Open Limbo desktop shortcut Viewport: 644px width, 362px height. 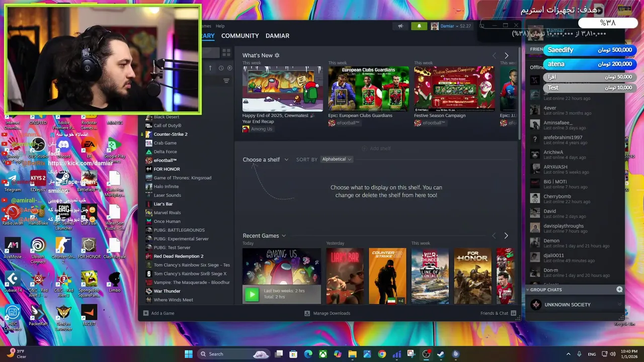click(x=115, y=282)
